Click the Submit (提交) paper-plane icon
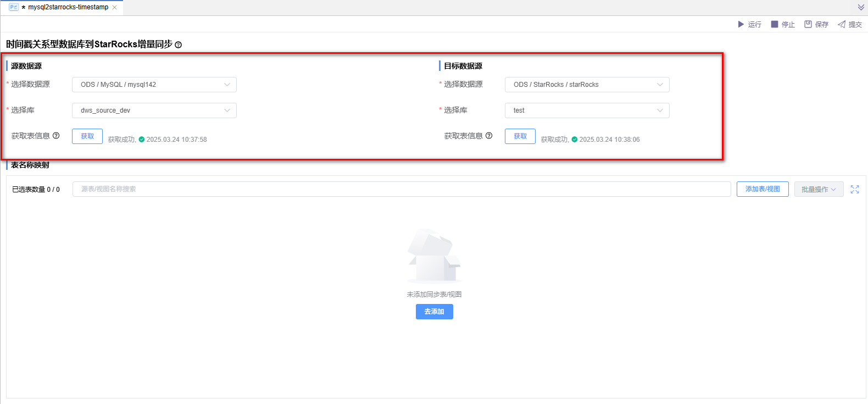868x404 pixels. [x=842, y=24]
